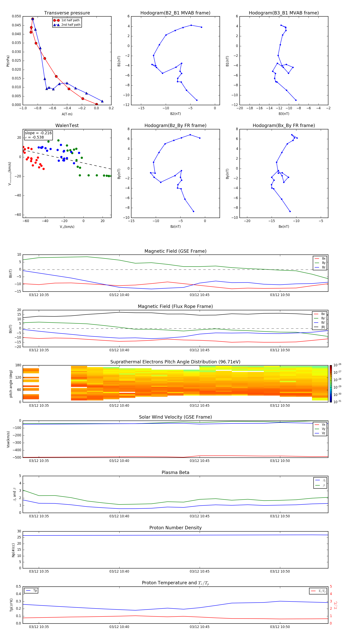351x644 pixels.
Task: Select the Vy entry in the velocity legend
Action: 320,429
